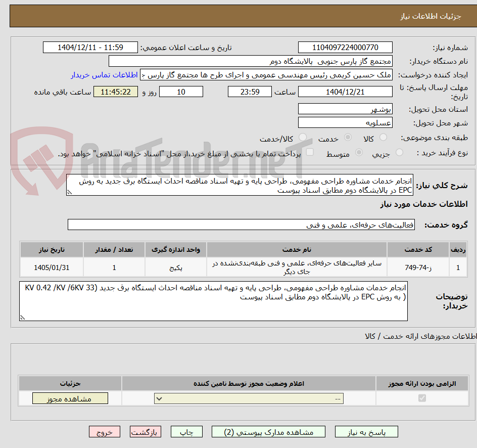Click the buyer organization name field

click(x=250, y=61)
